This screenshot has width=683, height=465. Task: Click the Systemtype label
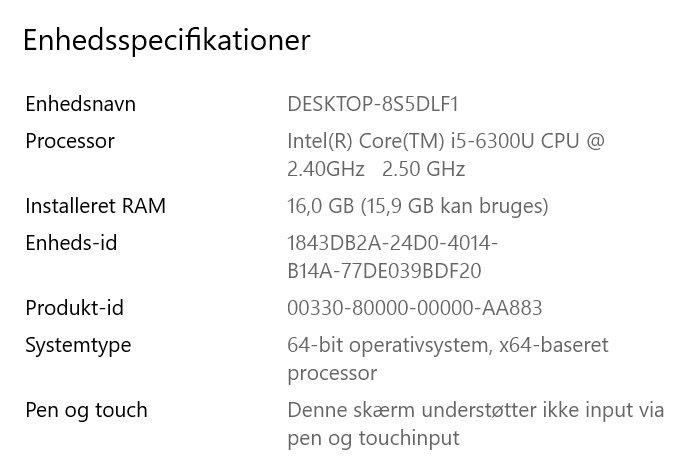pyautogui.click(x=78, y=345)
